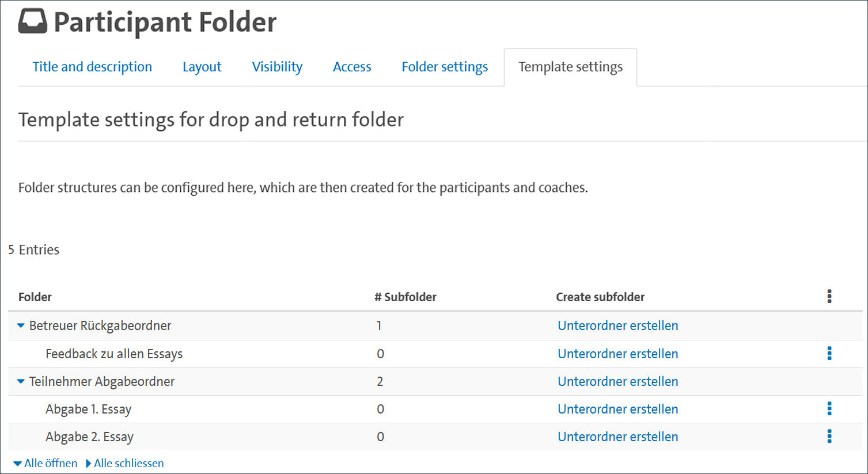Go to the Visibility tab
Viewport: 868px width, 474px height.
click(277, 67)
